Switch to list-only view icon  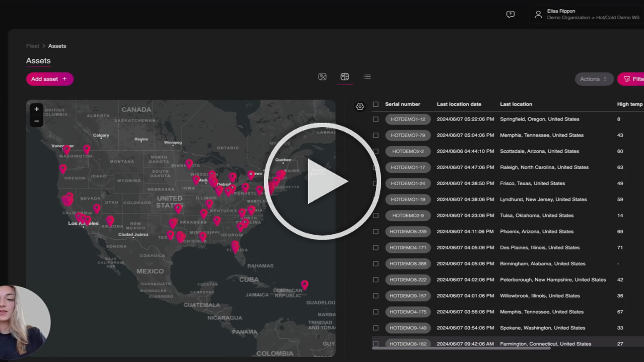[367, 77]
